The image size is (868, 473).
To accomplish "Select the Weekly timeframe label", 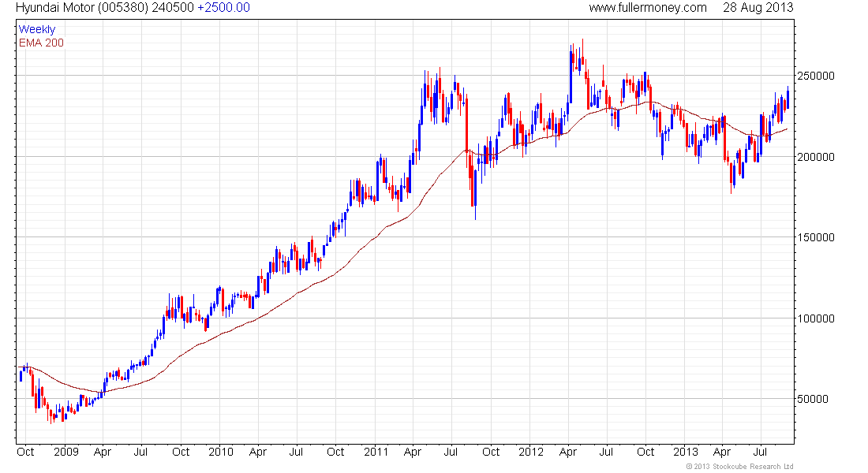I will 37,29.
